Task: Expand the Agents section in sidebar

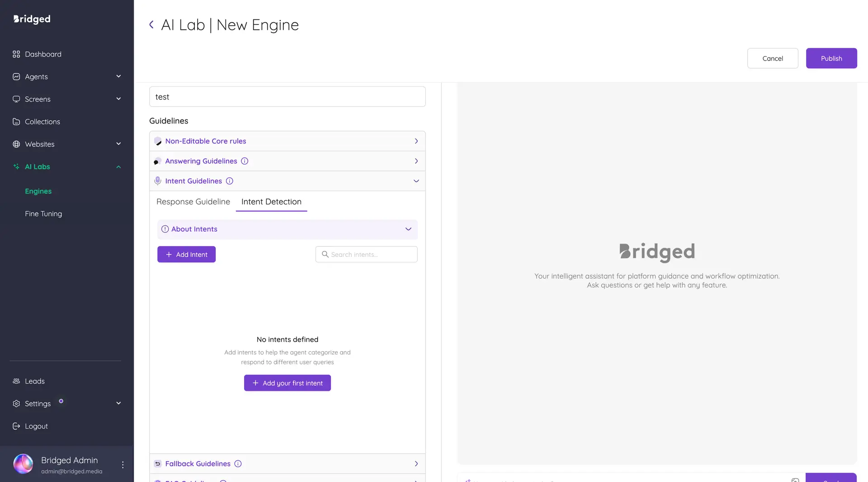Action: click(118, 76)
